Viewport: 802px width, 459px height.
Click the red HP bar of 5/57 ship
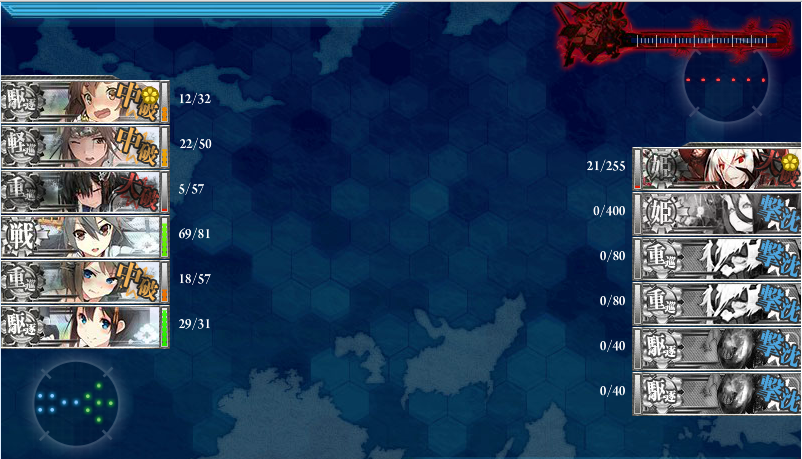tap(165, 191)
